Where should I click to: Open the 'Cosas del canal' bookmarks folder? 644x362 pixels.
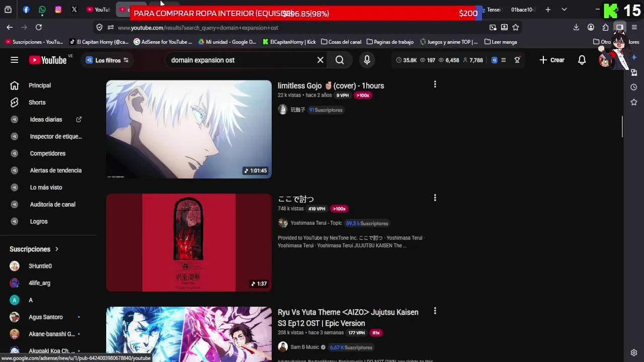(x=341, y=42)
